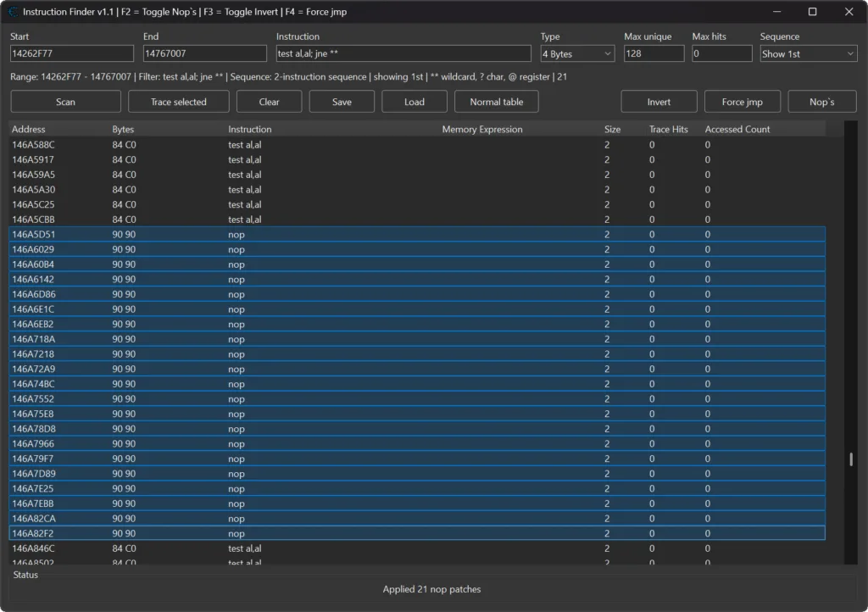Select nop row at 146A718A

coord(417,339)
